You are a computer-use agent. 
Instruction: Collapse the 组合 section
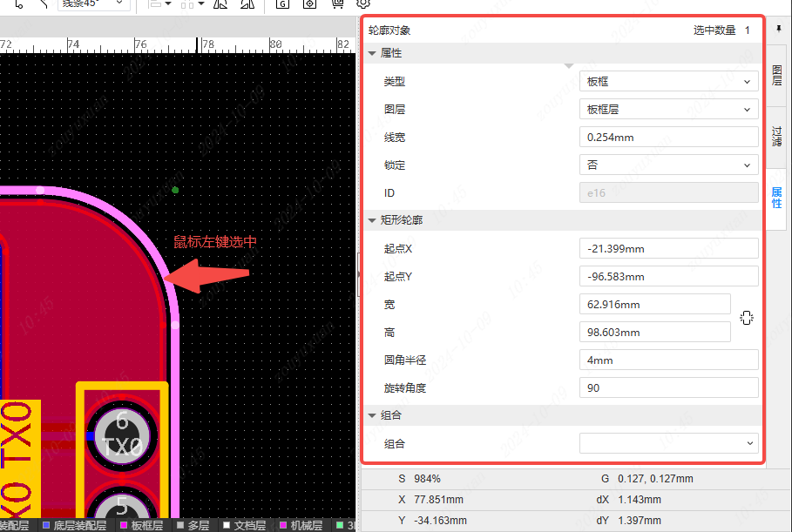[x=372, y=415]
